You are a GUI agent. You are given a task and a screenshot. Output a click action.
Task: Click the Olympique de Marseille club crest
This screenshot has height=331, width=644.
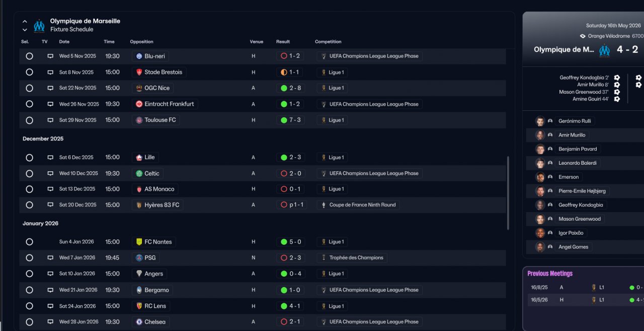tap(39, 25)
